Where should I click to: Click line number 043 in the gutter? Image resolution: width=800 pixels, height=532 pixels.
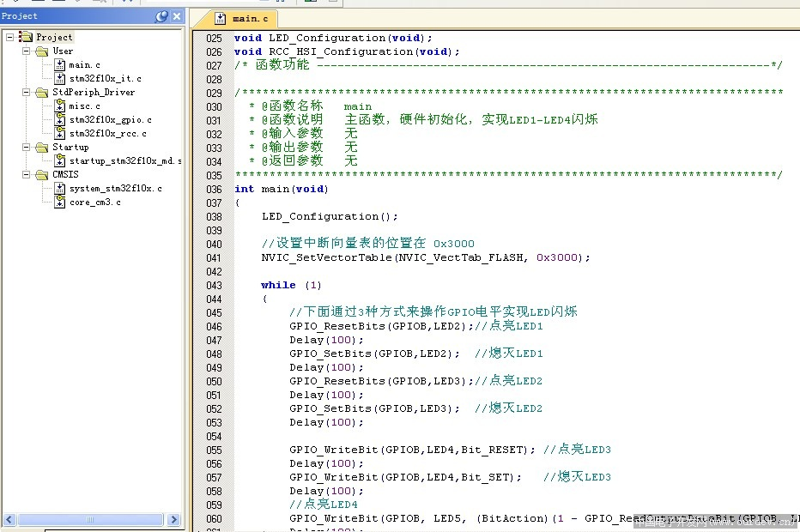pyautogui.click(x=214, y=286)
